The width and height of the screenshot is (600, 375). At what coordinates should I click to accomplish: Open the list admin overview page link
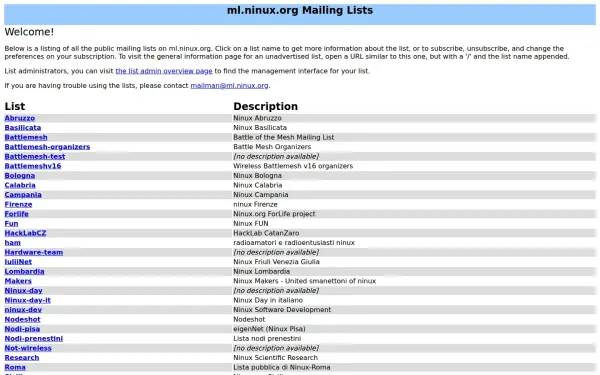(x=164, y=71)
